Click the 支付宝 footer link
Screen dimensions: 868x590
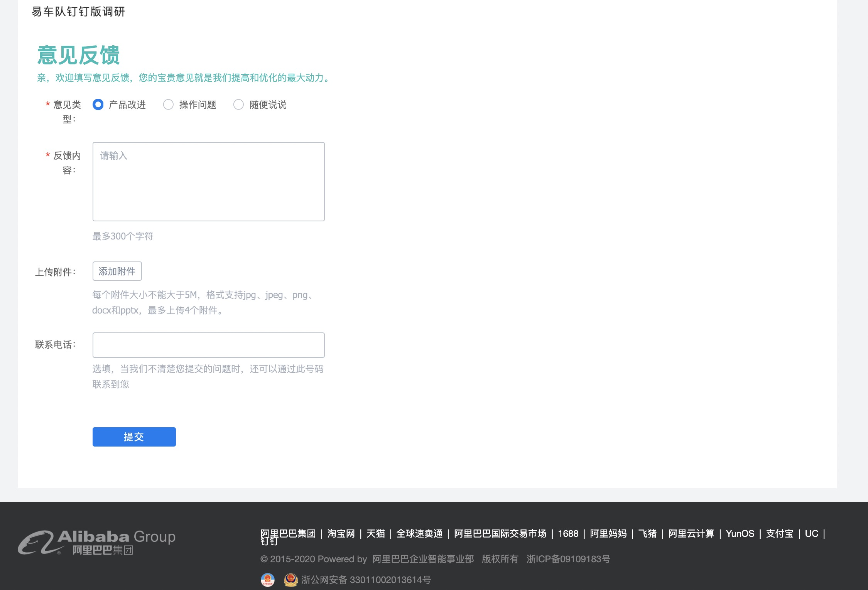779,534
